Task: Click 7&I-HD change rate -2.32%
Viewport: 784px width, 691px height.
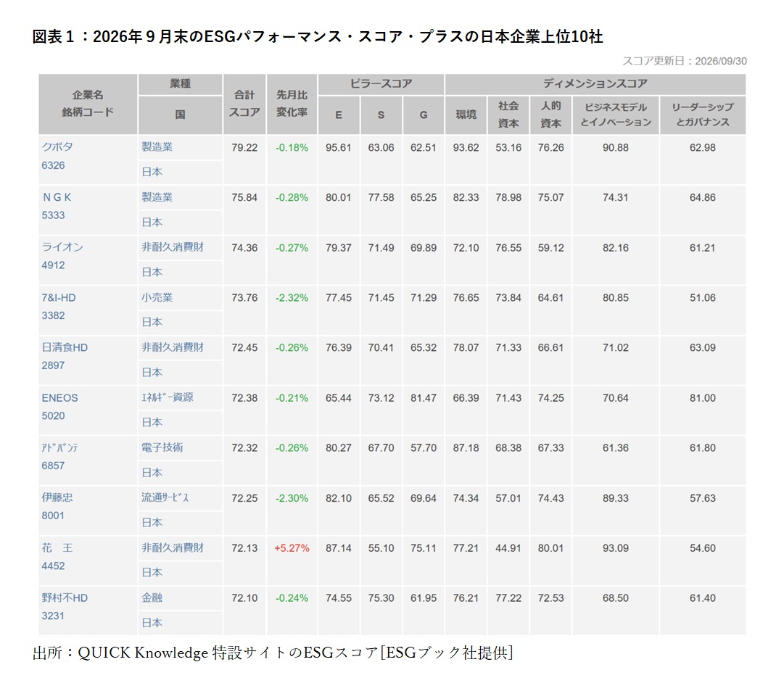Action: coord(292,298)
